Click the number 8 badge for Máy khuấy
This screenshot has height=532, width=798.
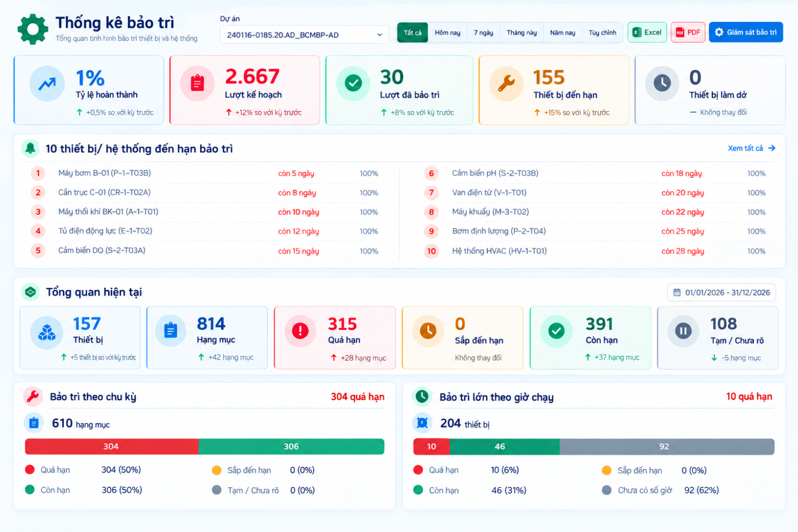point(431,212)
